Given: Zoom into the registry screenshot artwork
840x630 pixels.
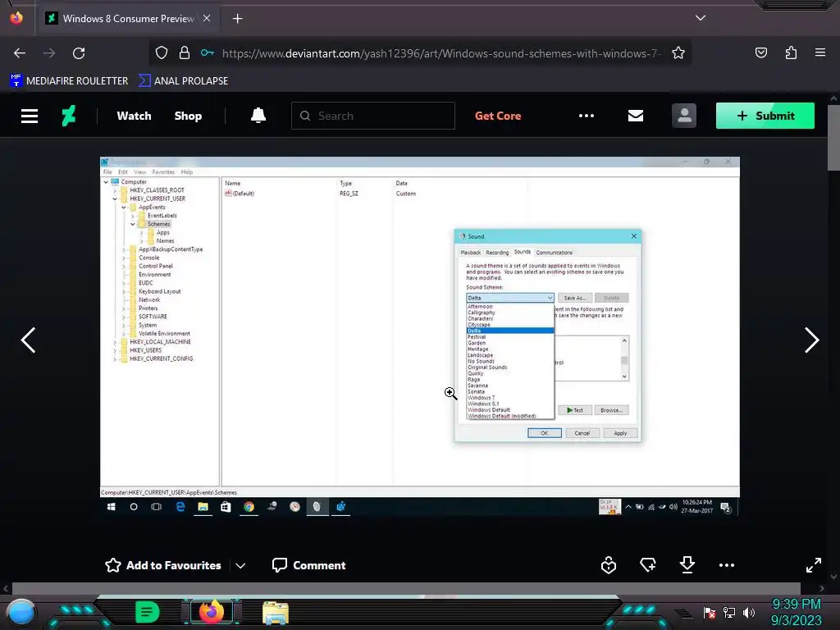Looking at the screenshot, I should pyautogui.click(x=419, y=336).
